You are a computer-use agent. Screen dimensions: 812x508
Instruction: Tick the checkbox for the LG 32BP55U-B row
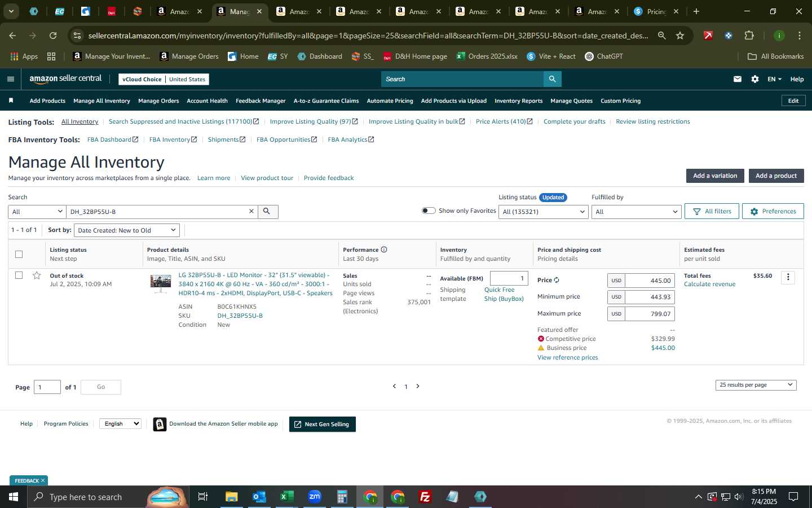[19, 275]
